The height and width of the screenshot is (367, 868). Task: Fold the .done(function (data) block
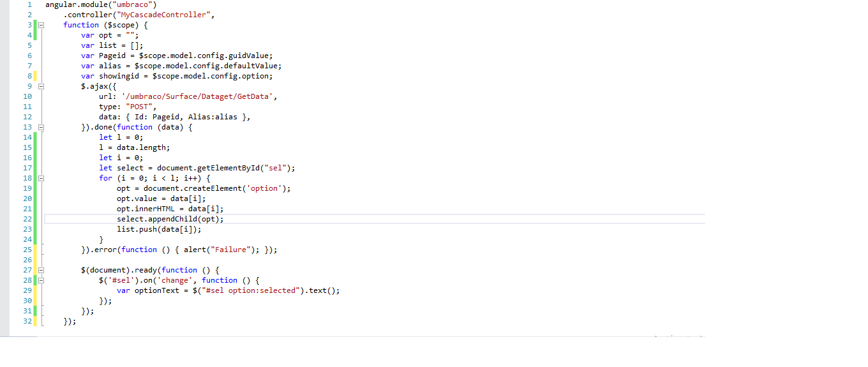coord(41,127)
